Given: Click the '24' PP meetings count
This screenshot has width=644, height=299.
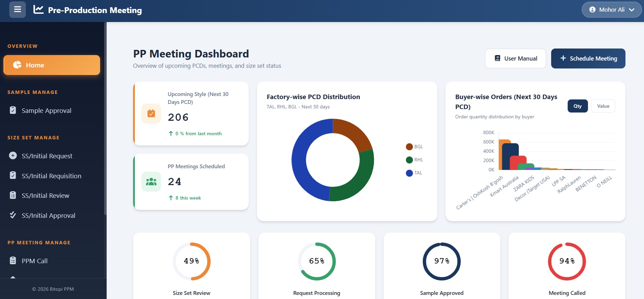Looking at the screenshot, I should pyautogui.click(x=174, y=182).
